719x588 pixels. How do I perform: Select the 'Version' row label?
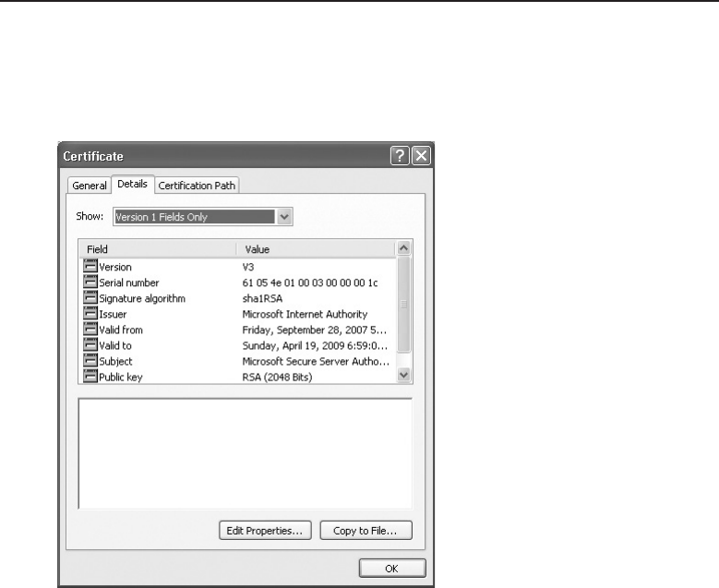click(115, 267)
